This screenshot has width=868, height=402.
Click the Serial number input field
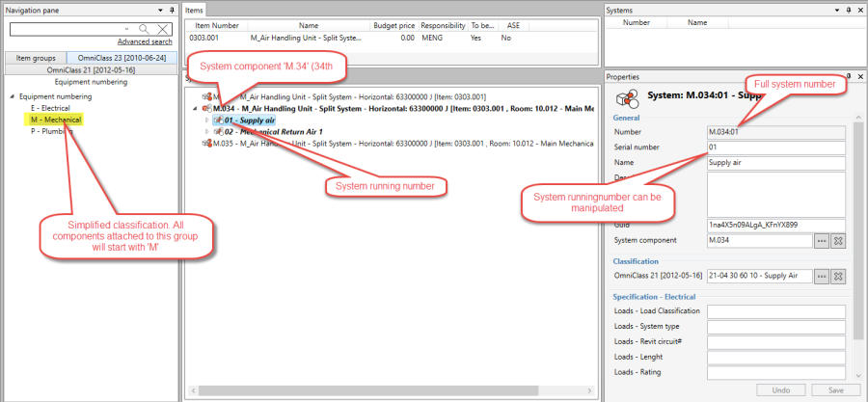[775, 147]
